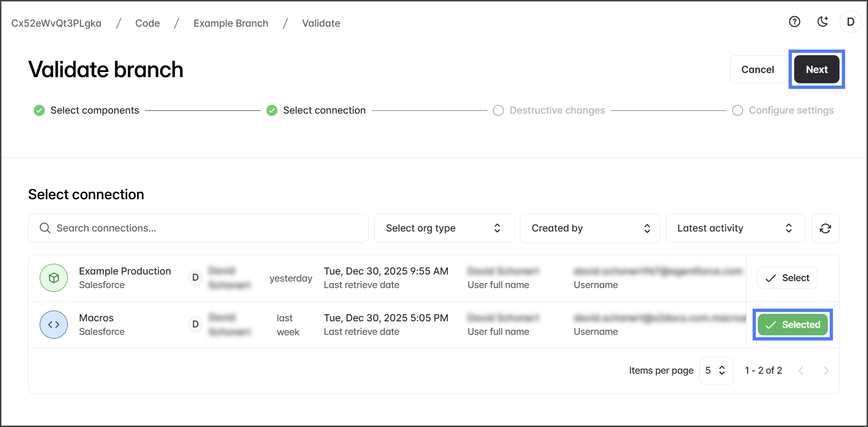Select the Example Production connection
This screenshot has width=868, height=427.
coord(787,278)
